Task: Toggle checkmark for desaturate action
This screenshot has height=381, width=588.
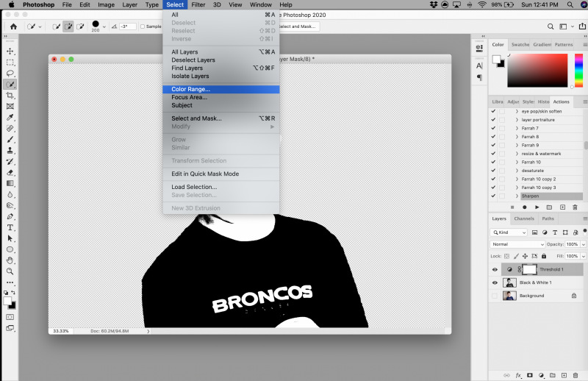Action: (493, 171)
